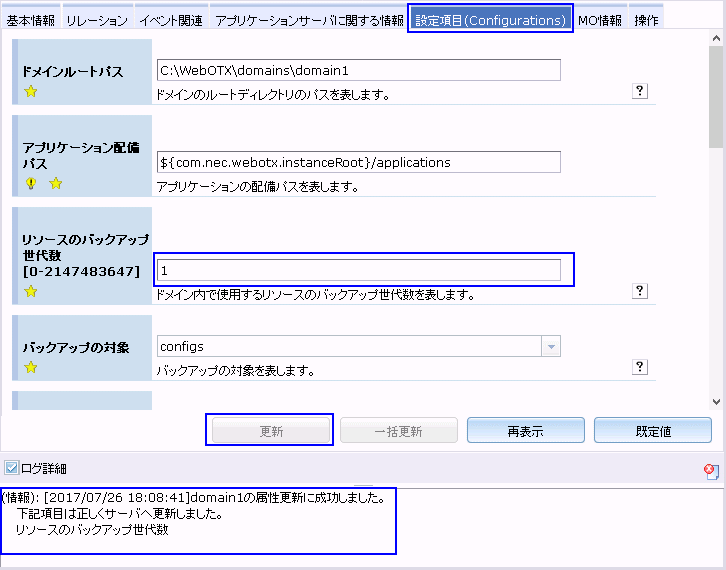Click help icon for リソースのバックアップ世代数
Viewport: 726px width, 570px height.
(641, 291)
